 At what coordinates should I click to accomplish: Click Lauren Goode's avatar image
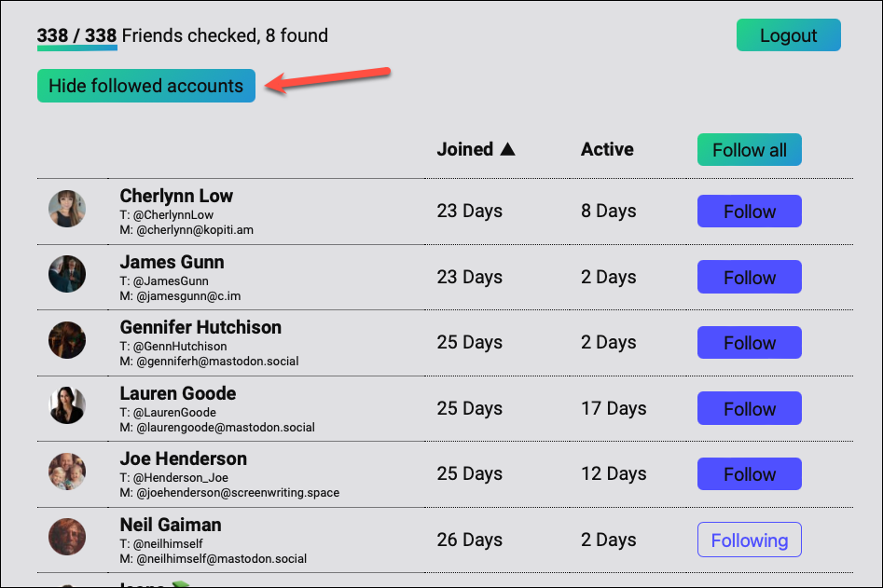tap(67, 405)
